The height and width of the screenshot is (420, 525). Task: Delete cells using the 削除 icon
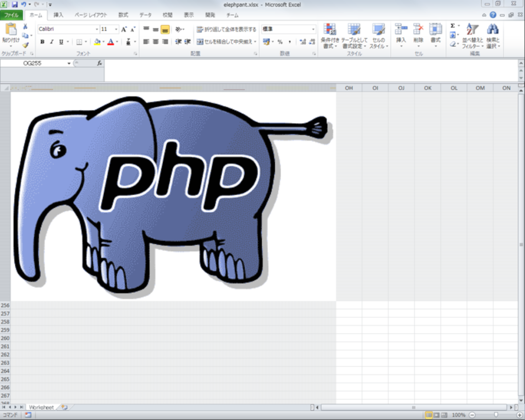coord(418,35)
